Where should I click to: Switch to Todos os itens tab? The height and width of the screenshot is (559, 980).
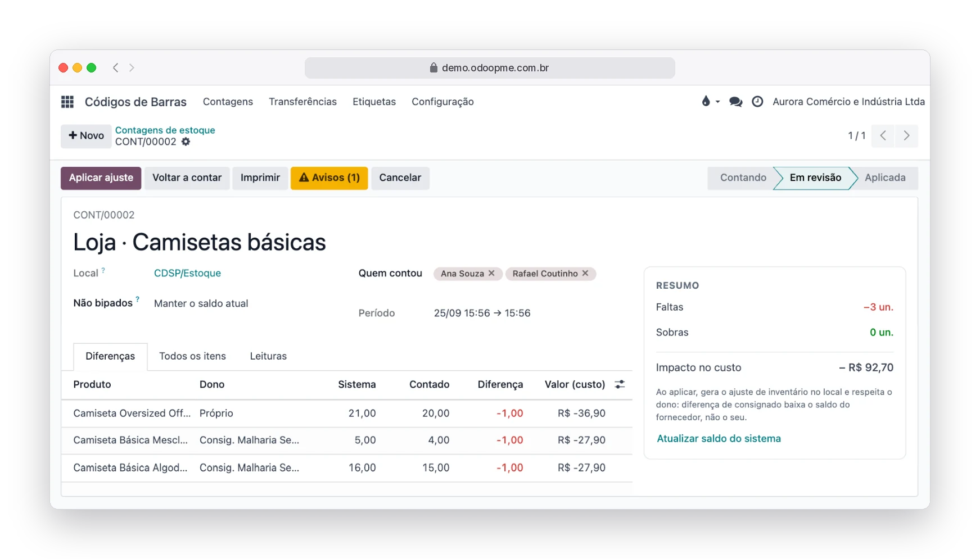point(192,356)
